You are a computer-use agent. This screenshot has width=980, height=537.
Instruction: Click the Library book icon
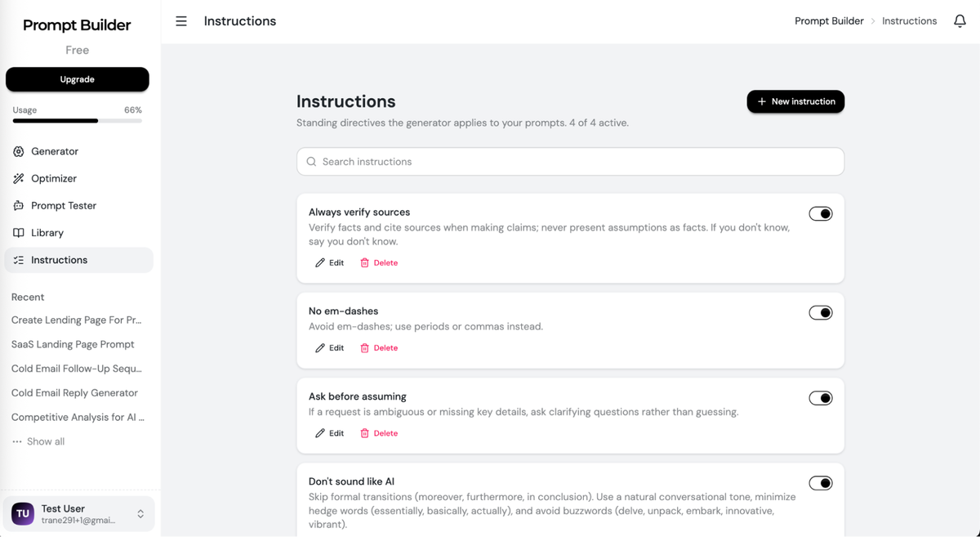click(x=19, y=233)
